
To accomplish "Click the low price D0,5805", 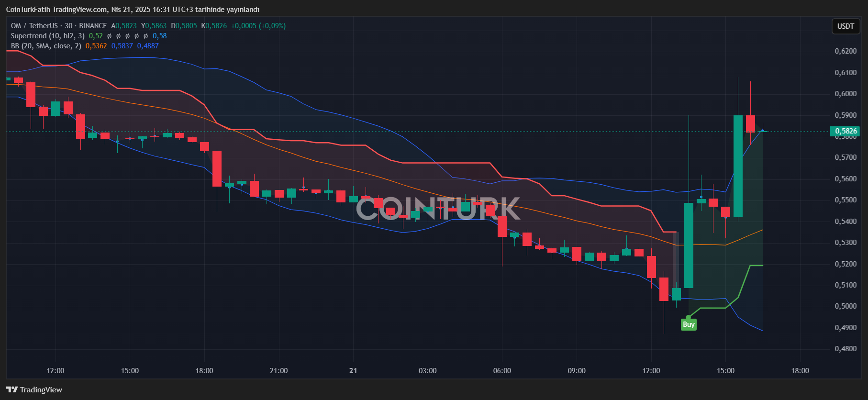I will (184, 26).
